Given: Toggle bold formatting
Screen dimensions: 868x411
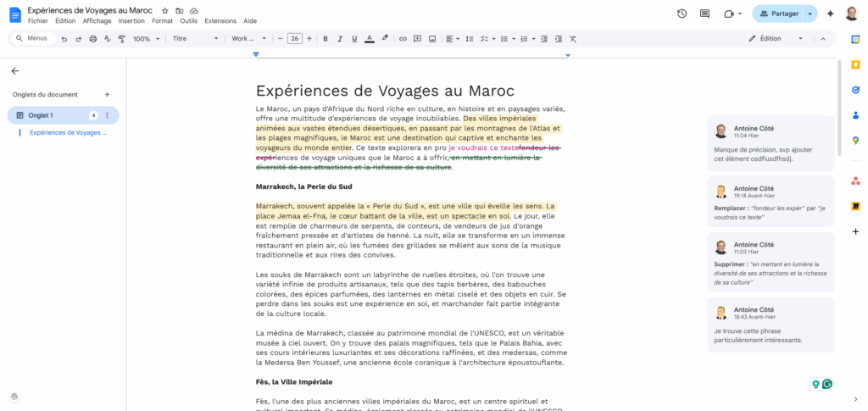Looking at the screenshot, I should pyautogui.click(x=325, y=39).
